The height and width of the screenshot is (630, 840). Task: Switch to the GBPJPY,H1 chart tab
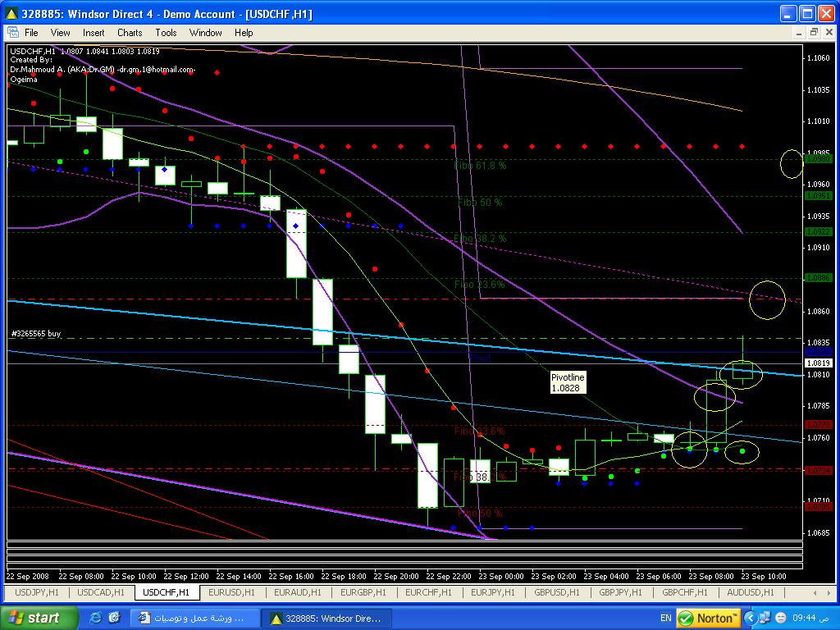pos(622,592)
